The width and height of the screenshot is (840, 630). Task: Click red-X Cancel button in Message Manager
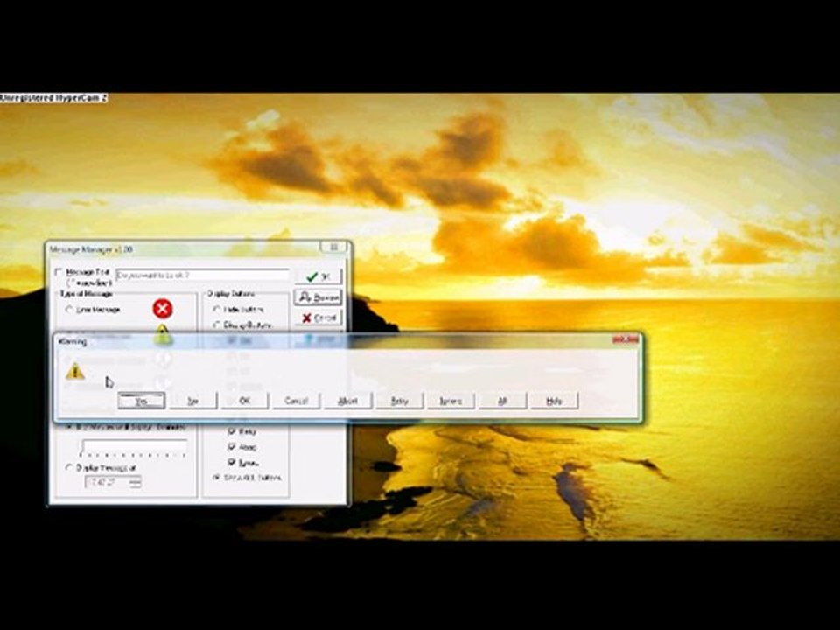click(318, 318)
